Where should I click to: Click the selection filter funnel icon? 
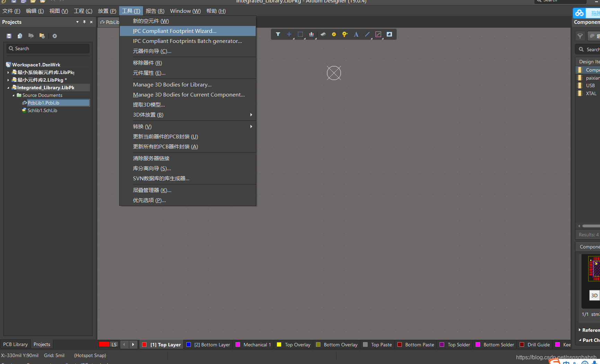click(278, 34)
